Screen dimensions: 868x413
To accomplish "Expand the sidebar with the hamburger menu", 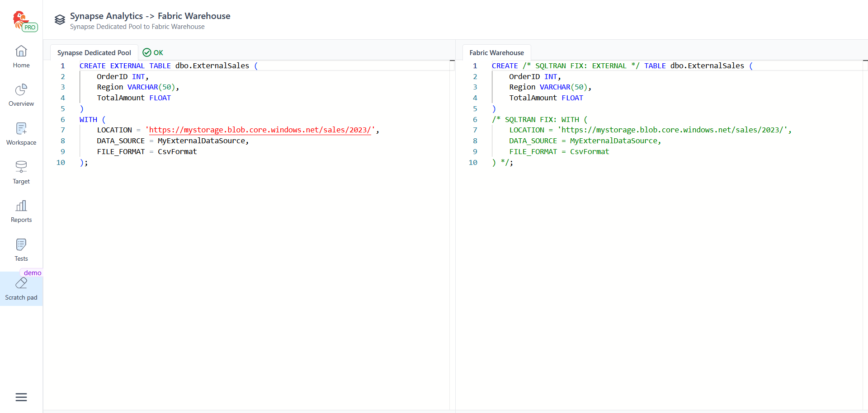I will point(21,397).
